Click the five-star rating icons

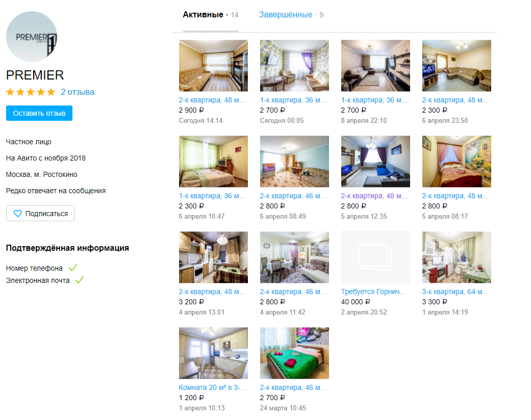click(31, 92)
